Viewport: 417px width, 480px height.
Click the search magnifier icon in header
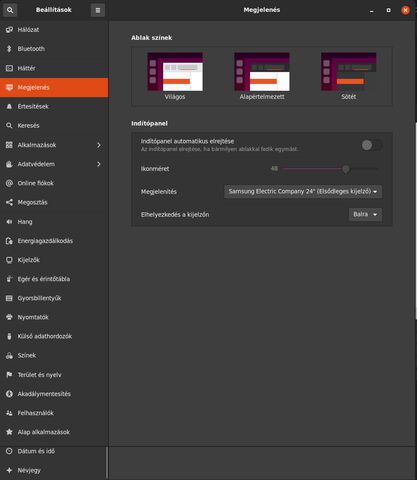[10, 10]
